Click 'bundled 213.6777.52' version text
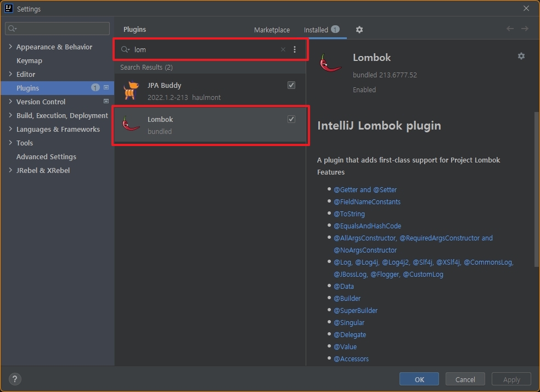540x392 pixels. 385,75
